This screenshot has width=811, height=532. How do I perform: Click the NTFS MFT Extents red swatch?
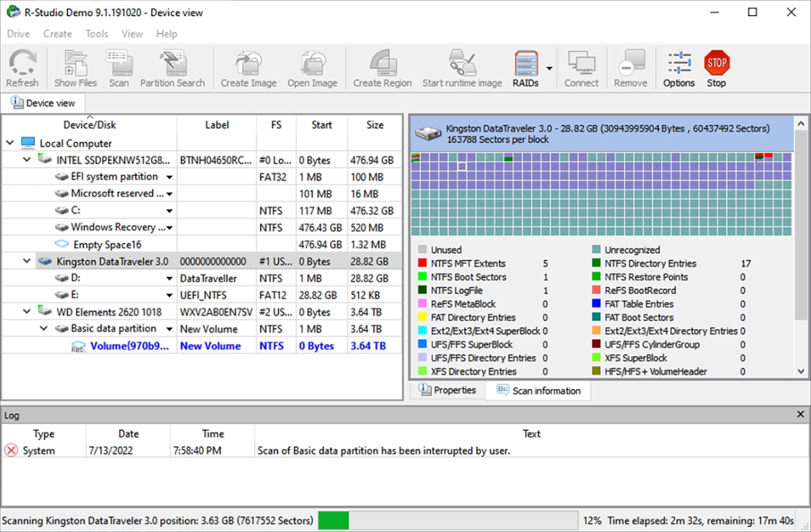(x=422, y=263)
